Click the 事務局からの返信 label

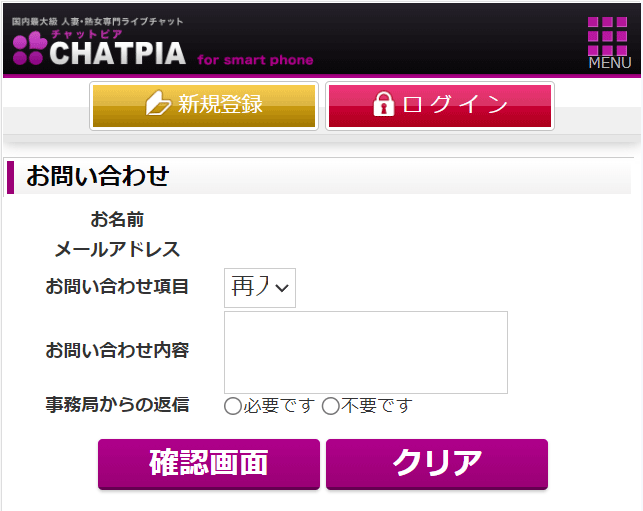pos(117,404)
